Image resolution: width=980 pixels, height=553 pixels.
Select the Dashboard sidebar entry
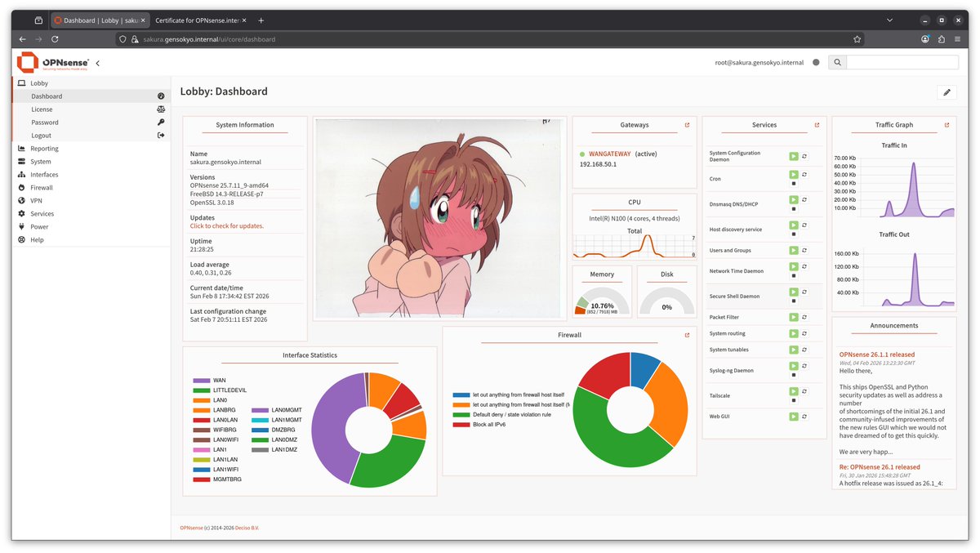90,96
